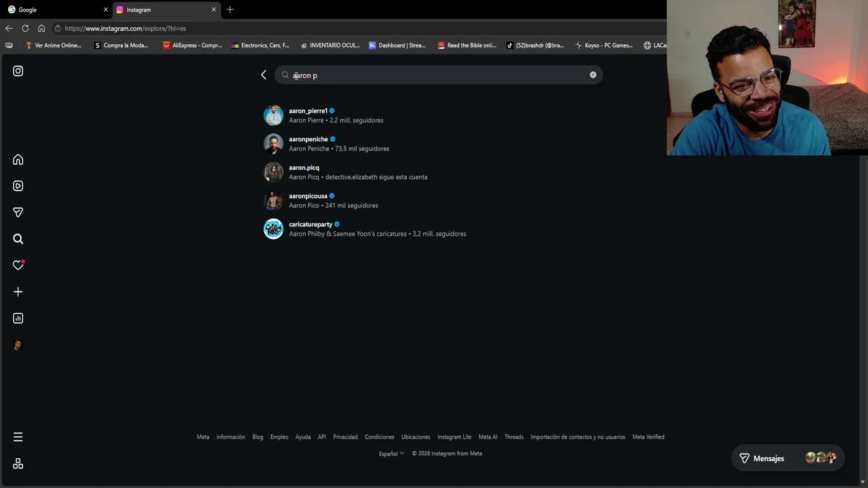Close the Google tab
The image size is (868, 488).
pos(106,9)
